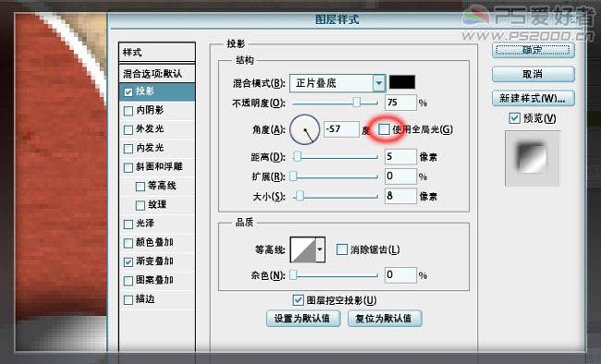Click the blend mode dropdown arrow
Viewport: 601px width, 364px height.
tap(379, 83)
